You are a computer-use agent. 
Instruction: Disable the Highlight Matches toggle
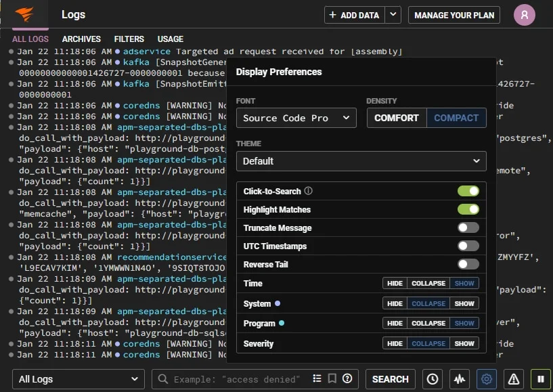point(468,210)
